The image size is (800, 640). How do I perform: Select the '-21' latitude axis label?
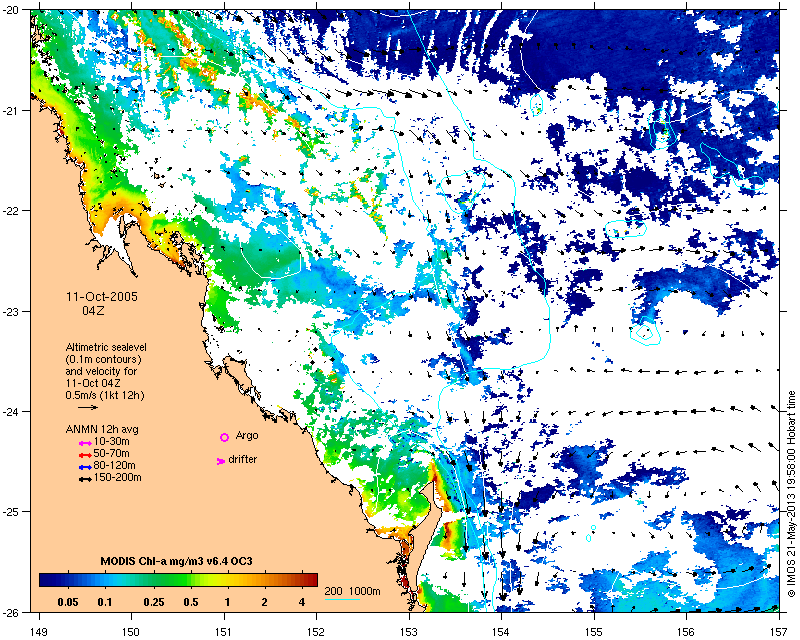[x=10, y=110]
